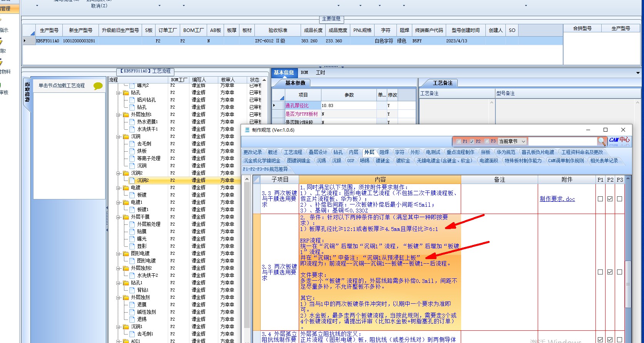Check P1 box for 制作要求.doc row
Screen dimensions: 644x343
tap(600, 199)
